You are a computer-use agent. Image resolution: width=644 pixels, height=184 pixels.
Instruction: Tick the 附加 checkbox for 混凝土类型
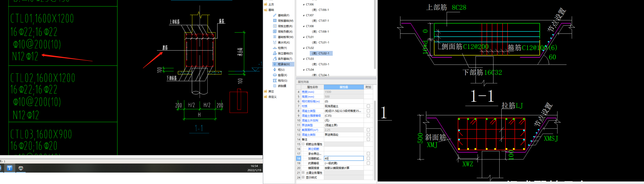pyautogui.click(x=368, y=111)
